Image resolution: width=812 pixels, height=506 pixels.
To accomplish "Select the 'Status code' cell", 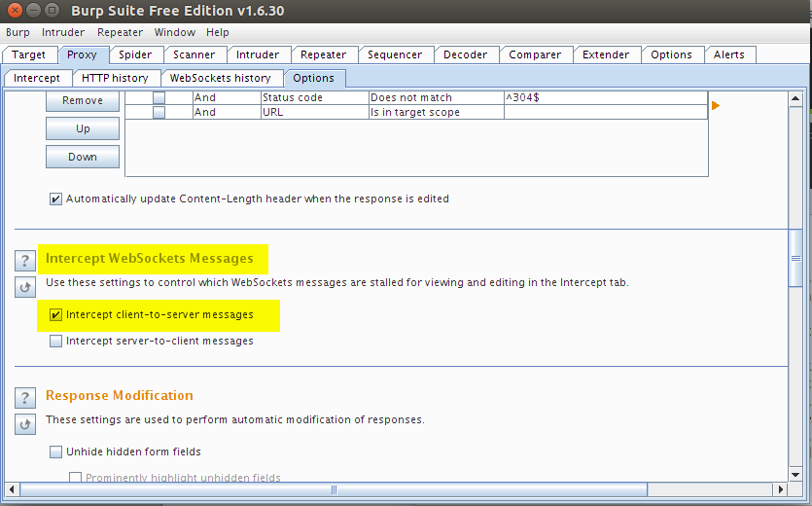I will (314, 97).
